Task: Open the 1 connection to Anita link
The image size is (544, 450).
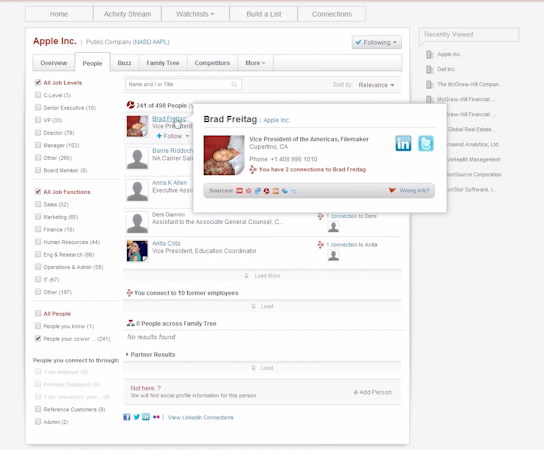Action: pyautogui.click(x=352, y=245)
